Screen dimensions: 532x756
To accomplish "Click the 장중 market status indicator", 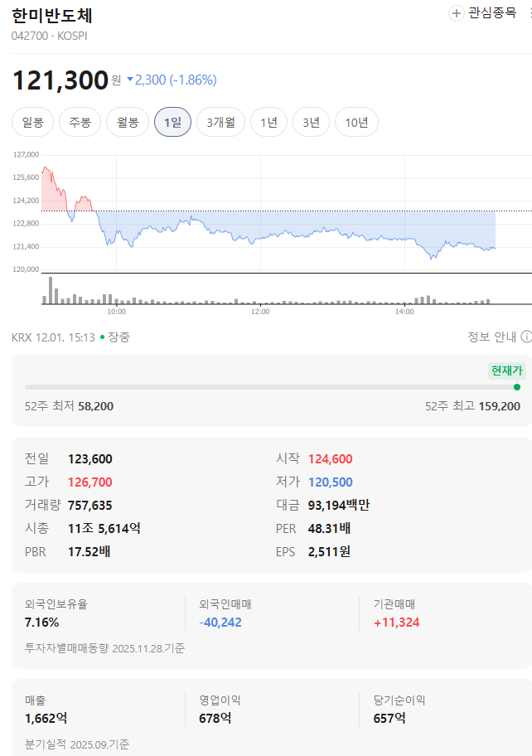I will pos(114,337).
